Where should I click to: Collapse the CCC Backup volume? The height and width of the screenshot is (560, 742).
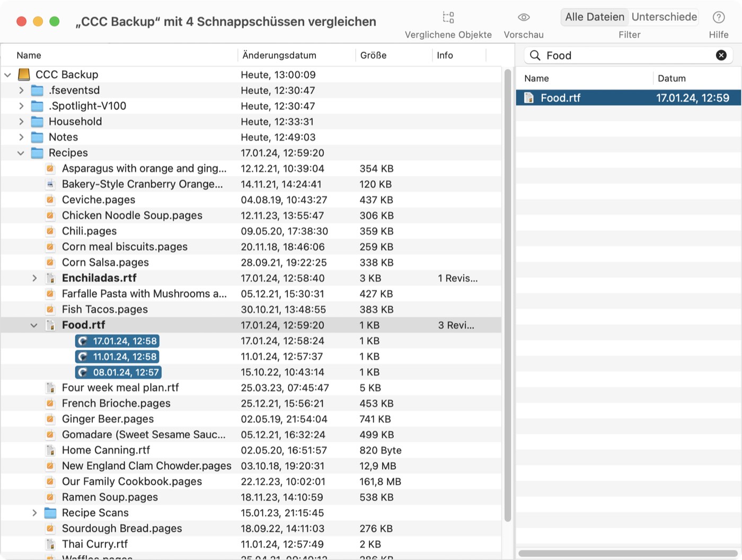(8, 75)
